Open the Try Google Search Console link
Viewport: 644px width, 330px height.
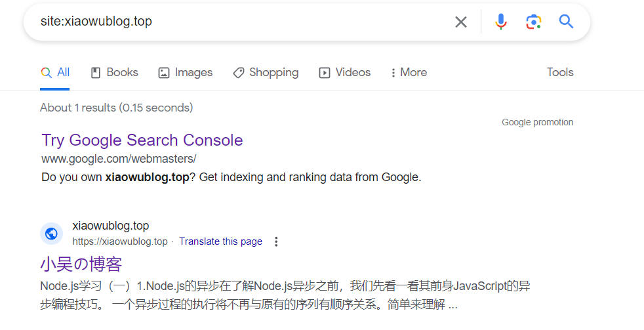142,140
